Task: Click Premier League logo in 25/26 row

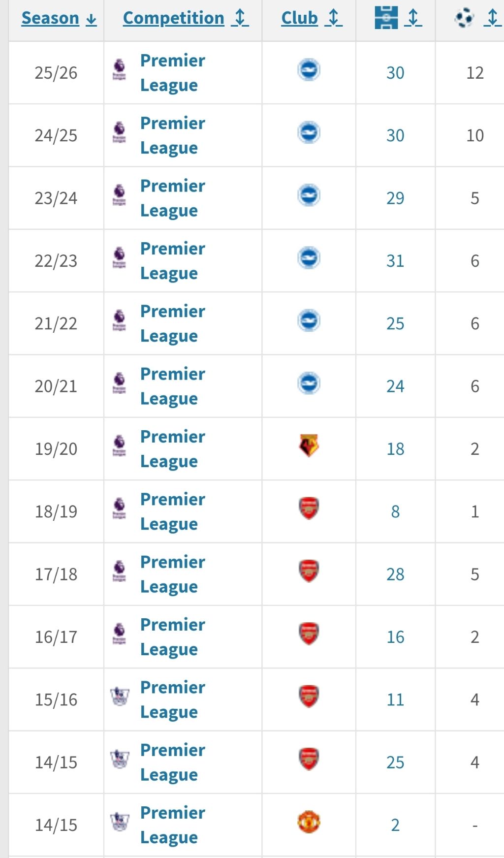Action: (119, 70)
